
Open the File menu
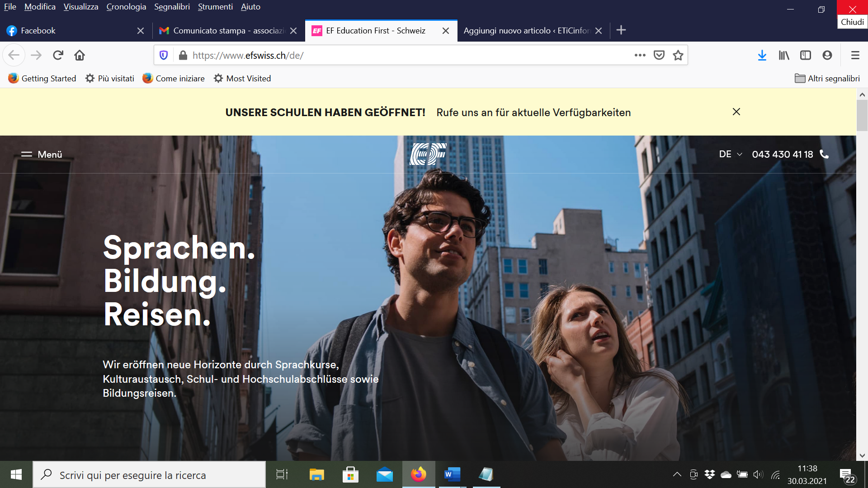click(10, 7)
